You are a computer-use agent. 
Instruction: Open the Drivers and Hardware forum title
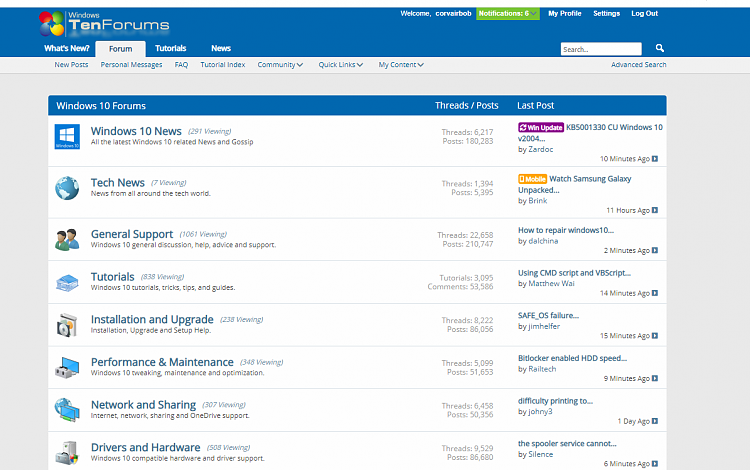145,448
